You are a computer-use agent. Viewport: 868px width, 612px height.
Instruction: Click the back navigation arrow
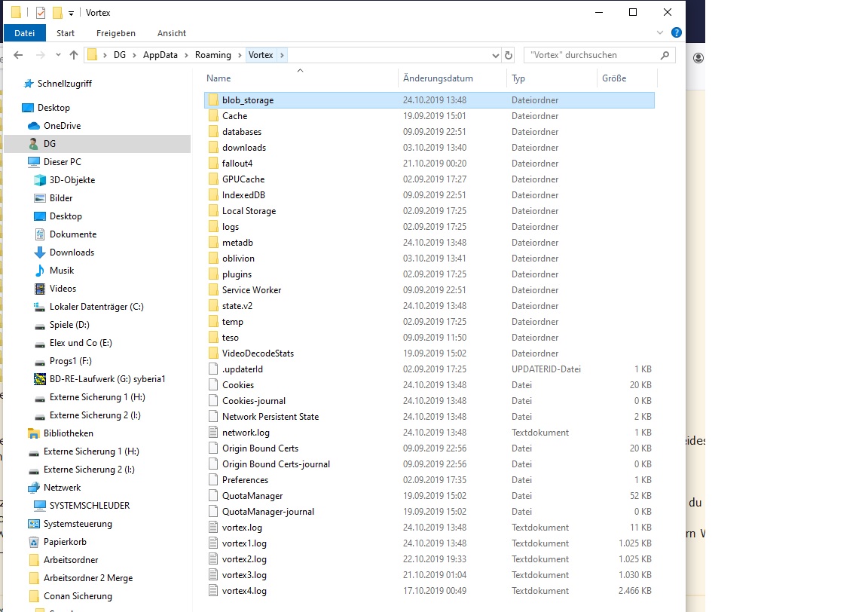coord(19,55)
